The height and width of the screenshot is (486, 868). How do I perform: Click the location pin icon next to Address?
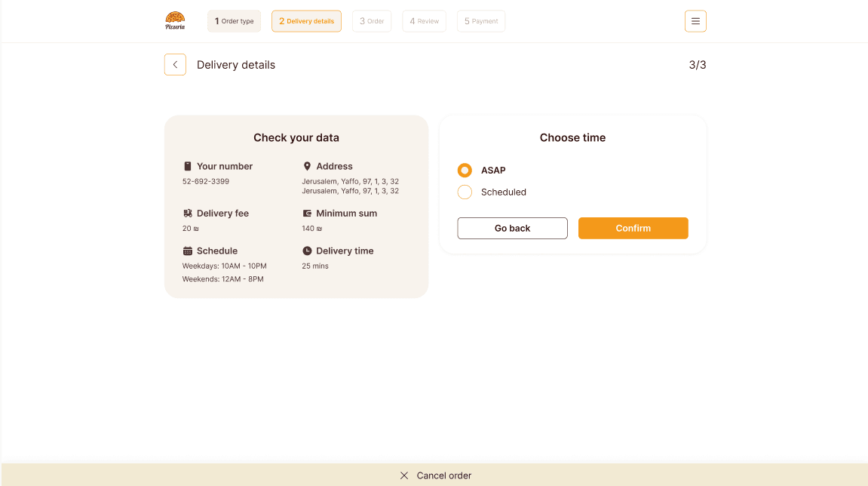[x=307, y=166]
